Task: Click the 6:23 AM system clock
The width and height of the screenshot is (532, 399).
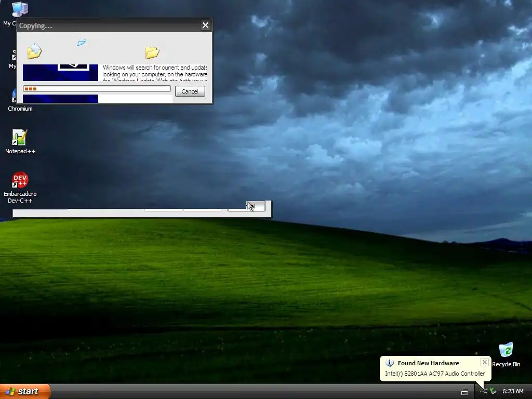Action: (513, 391)
